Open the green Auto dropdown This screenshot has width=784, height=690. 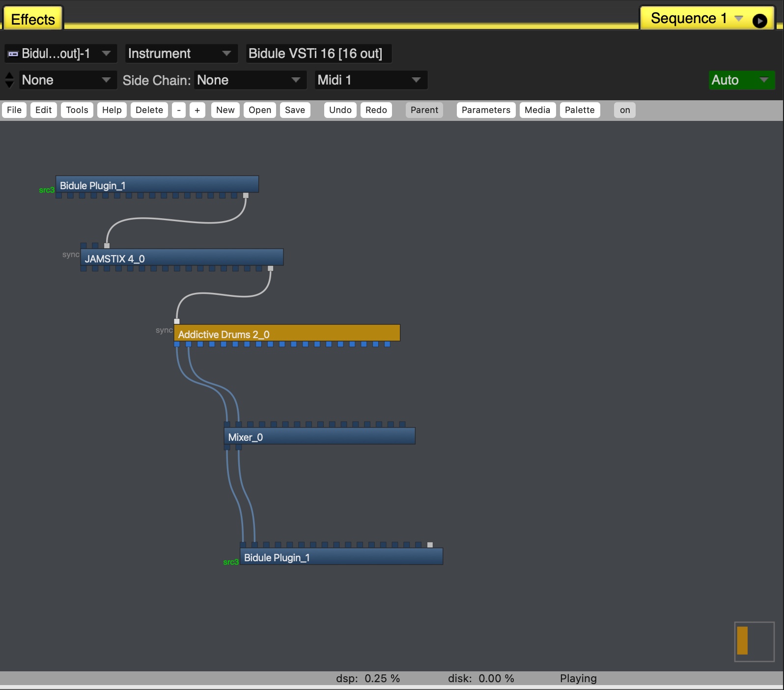742,80
